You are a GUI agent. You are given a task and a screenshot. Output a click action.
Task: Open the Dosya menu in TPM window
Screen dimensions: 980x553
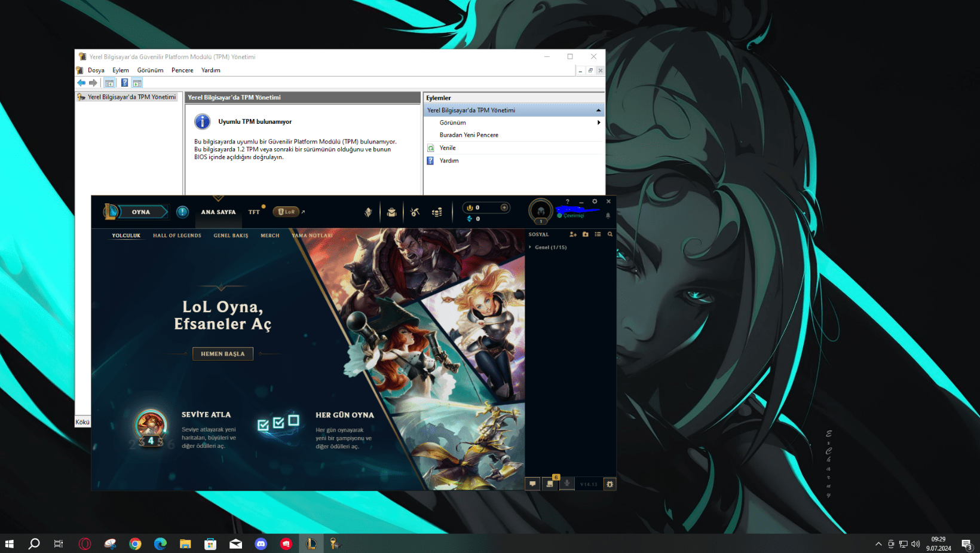[96, 71]
